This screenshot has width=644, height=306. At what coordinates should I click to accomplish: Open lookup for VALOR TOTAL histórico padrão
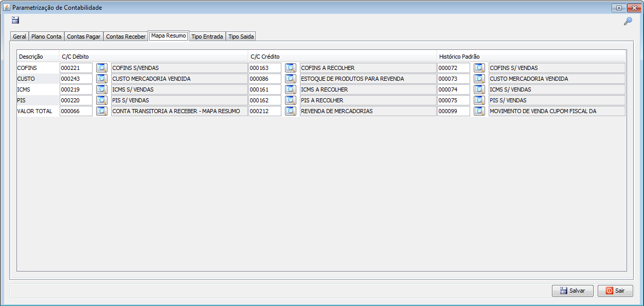tap(479, 111)
